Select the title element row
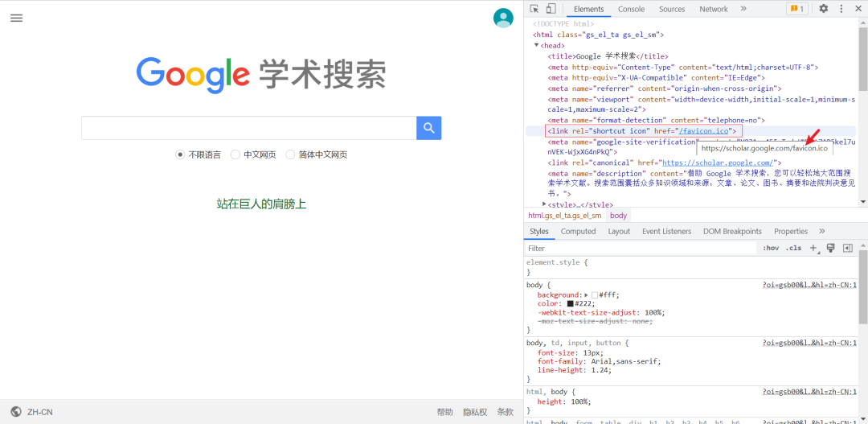Viewport: 868px width, 424px height. click(608, 56)
